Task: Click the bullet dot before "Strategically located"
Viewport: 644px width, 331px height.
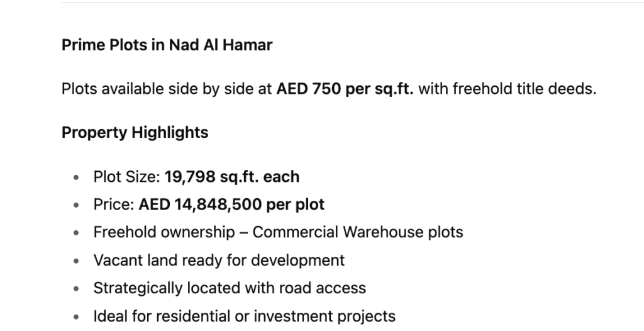Action: pyautogui.click(x=76, y=289)
